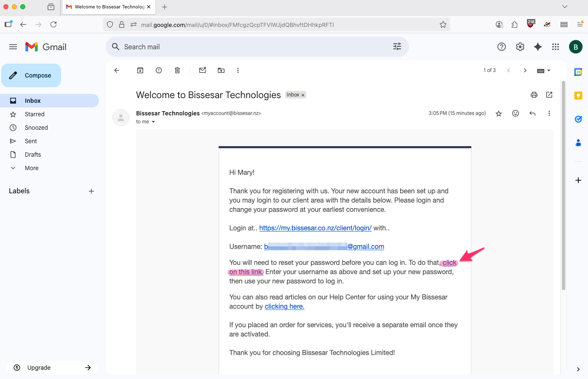This screenshot has width=588, height=379.
Task: Open the Gmail main menu hamburger
Action: tap(13, 47)
